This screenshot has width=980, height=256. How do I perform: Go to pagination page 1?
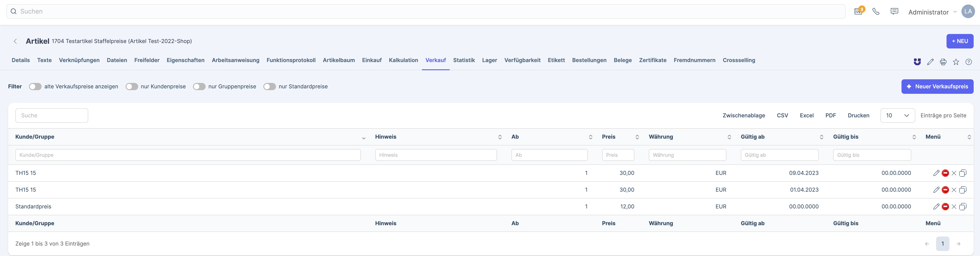(943, 244)
